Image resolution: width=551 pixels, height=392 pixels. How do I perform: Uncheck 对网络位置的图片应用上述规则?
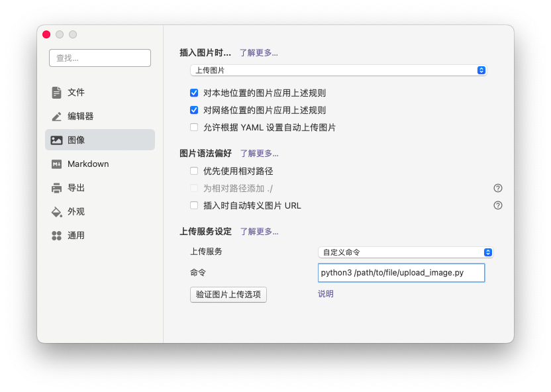[194, 110]
